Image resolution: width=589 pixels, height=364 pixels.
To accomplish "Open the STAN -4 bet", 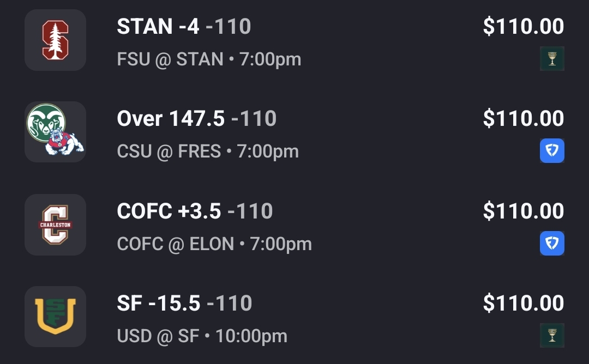I will tap(184, 26).
